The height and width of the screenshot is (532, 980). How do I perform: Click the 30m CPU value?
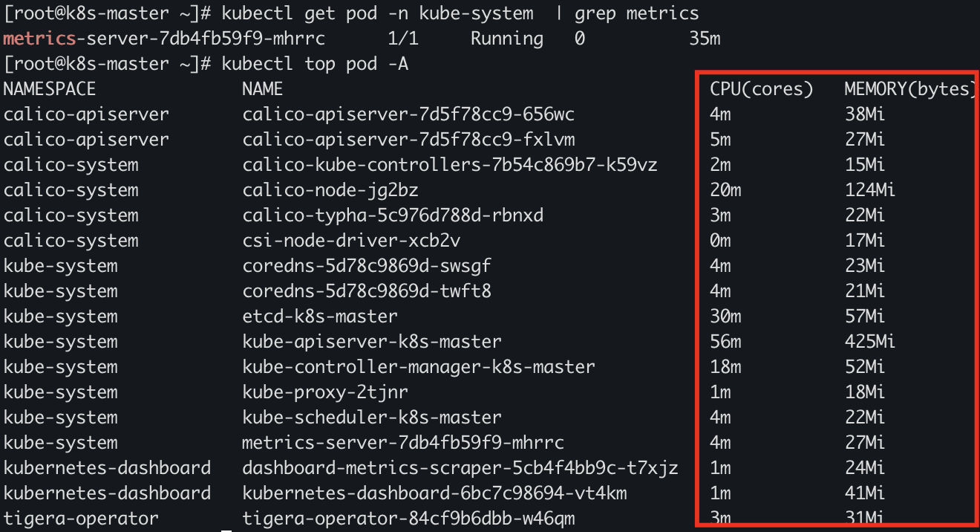pyautogui.click(x=725, y=317)
